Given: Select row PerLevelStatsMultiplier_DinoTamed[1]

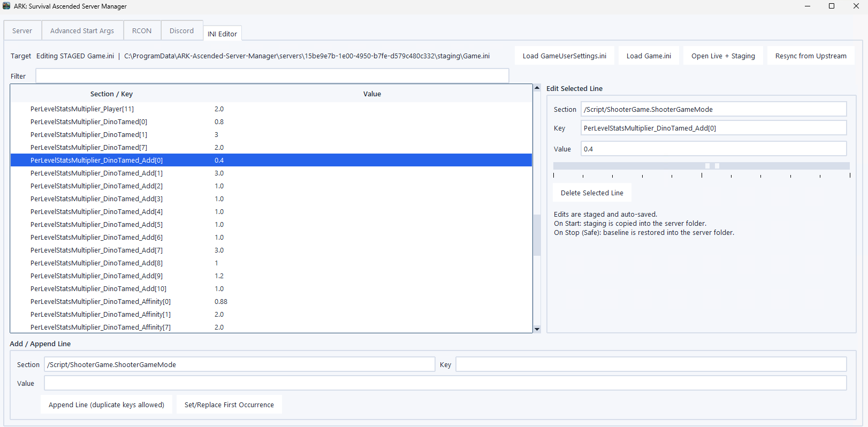Looking at the screenshot, I should click(x=271, y=134).
